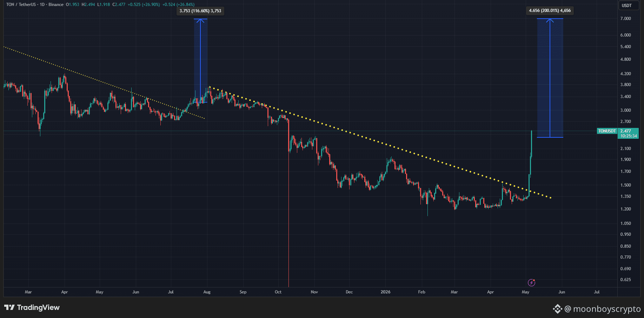Click the 0.770 price axis label
Image resolution: width=644 pixels, height=318 pixels.
[x=625, y=257]
